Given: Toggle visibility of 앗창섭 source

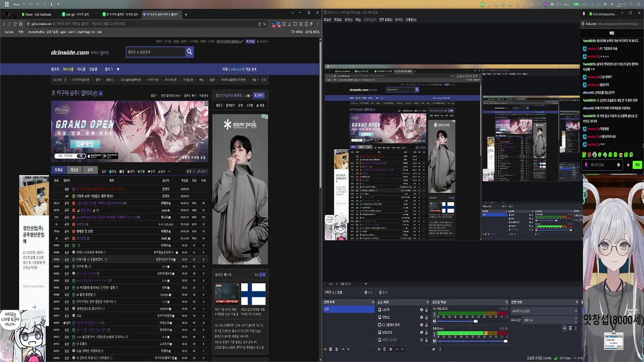Looking at the screenshot, I should pos(422,317).
